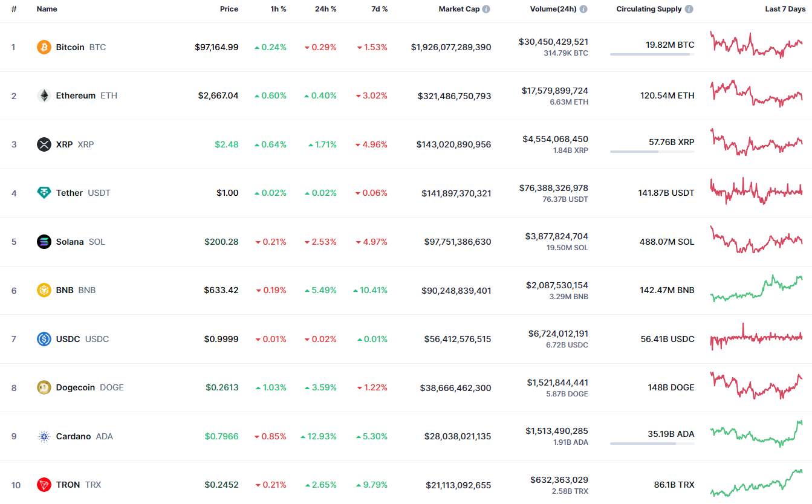Click the TRON logo icon
This screenshot has width=812, height=504.
pyautogui.click(x=44, y=485)
